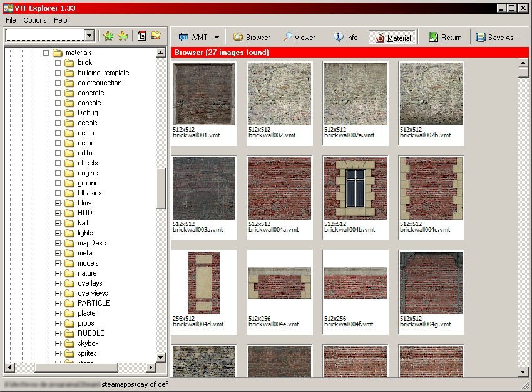532x392 pixels.
Task: Click the browser pane scroll up arrow
Action: tap(523, 63)
